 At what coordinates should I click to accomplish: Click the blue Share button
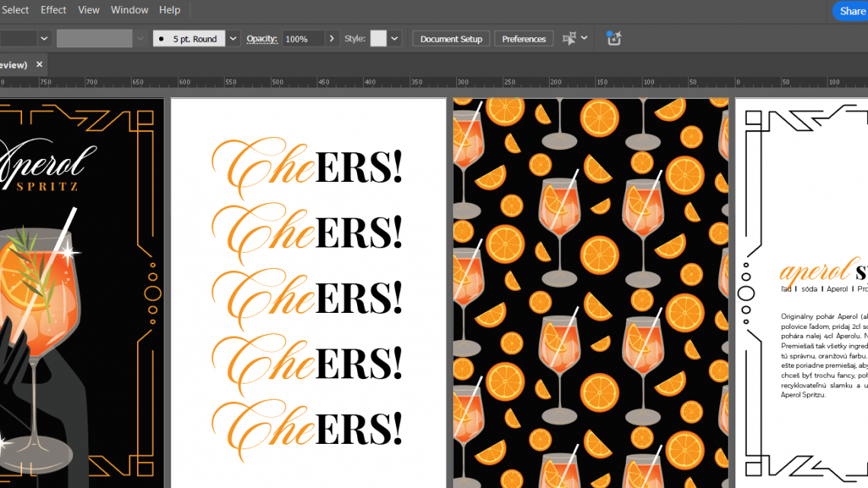[851, 11]
